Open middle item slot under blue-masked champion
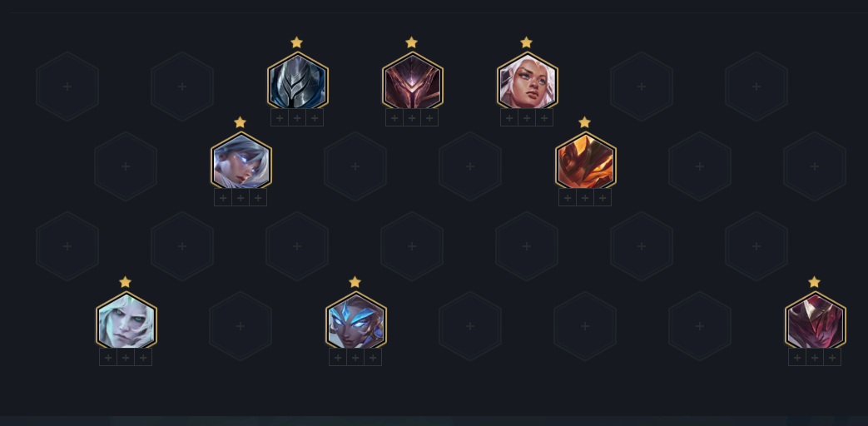This screenshot has height=426, width=868. point(355,358)
